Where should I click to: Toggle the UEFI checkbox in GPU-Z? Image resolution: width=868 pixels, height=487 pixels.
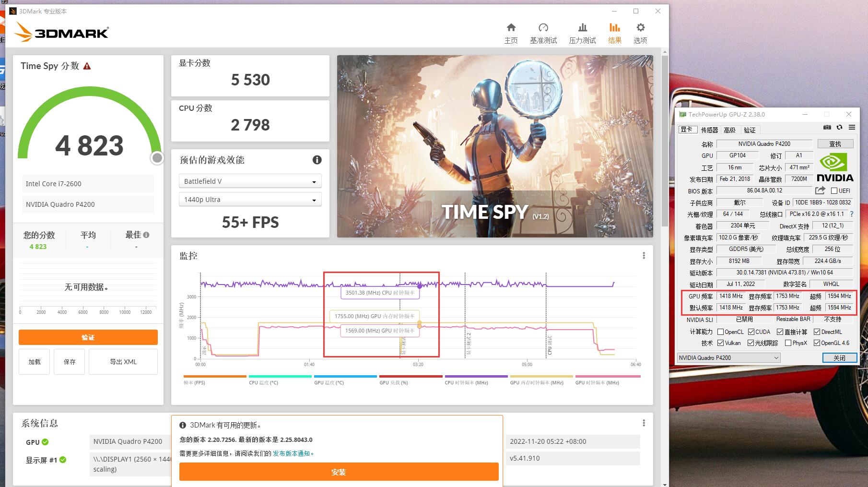click(x=834, y=191)
